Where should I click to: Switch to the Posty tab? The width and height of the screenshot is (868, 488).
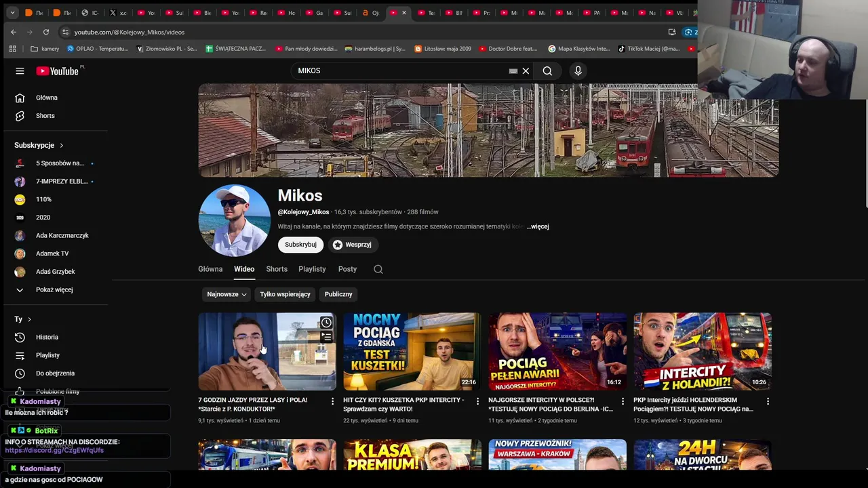(x=347, y=269)
